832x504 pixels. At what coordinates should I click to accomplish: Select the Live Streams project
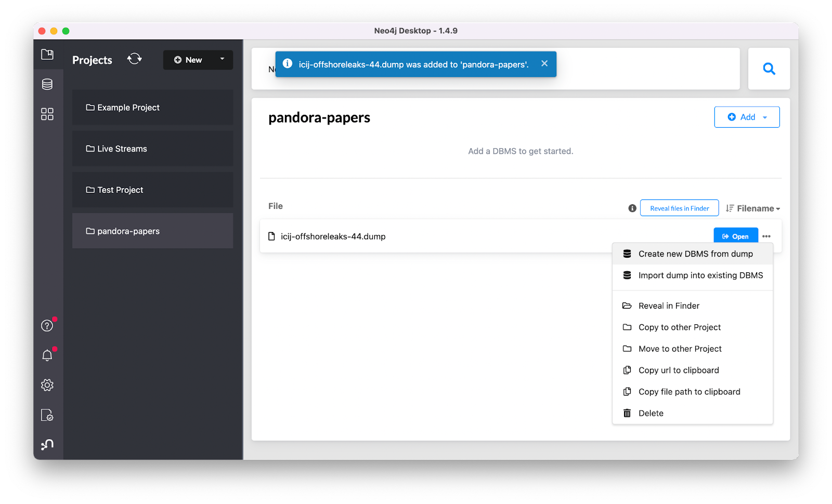152,149
